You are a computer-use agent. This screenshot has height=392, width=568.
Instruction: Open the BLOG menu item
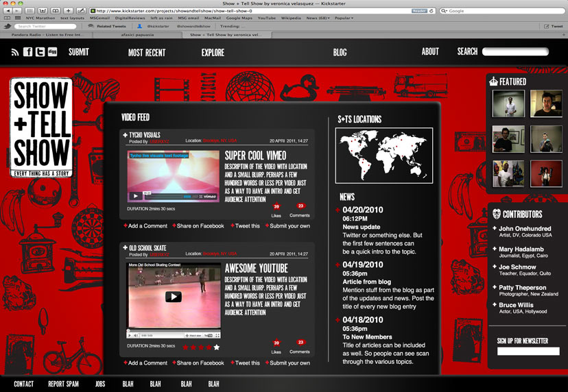tap(340, 53)
